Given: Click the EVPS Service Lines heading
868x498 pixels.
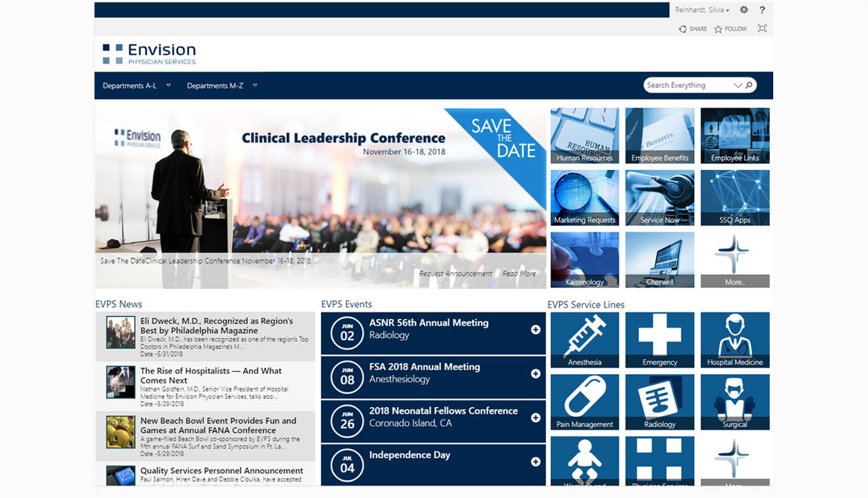Looking at the screenshot, I should point(586,305).
